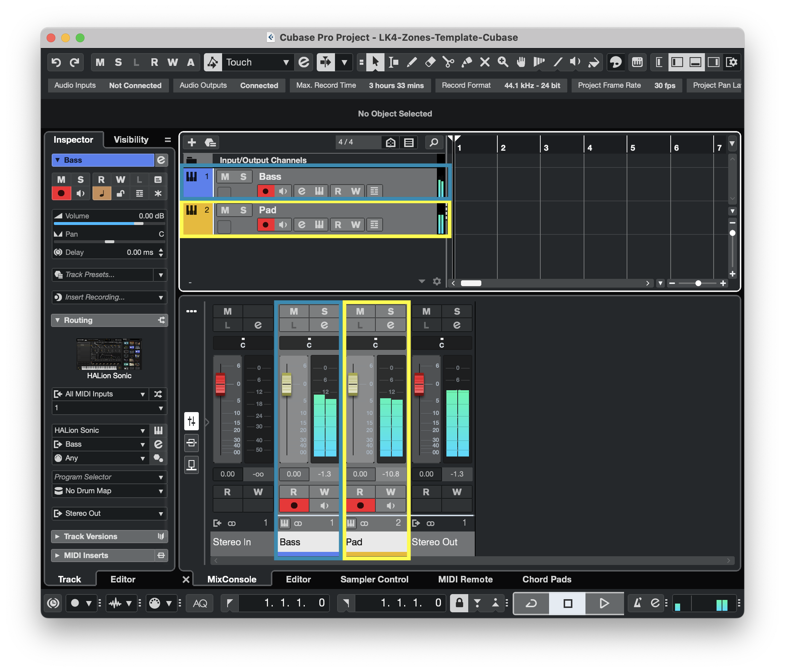Open the HALion Sonic output routing dropdown

coord(100,444)
